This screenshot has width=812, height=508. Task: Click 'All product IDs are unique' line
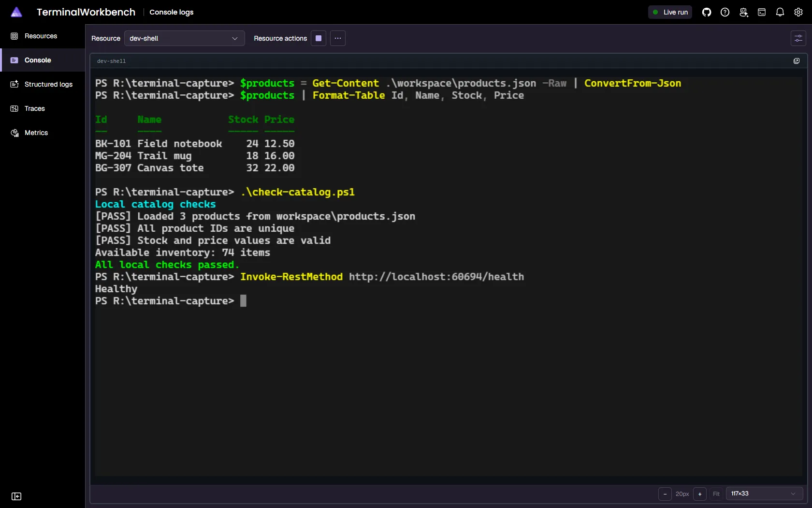tap(195, 228)
